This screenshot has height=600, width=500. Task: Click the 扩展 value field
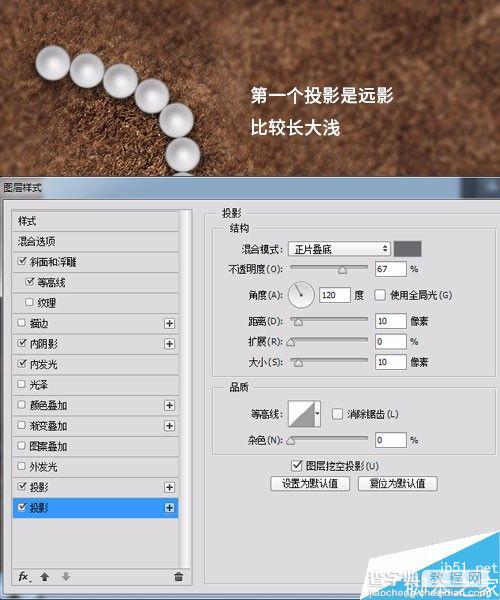(390, 341)
